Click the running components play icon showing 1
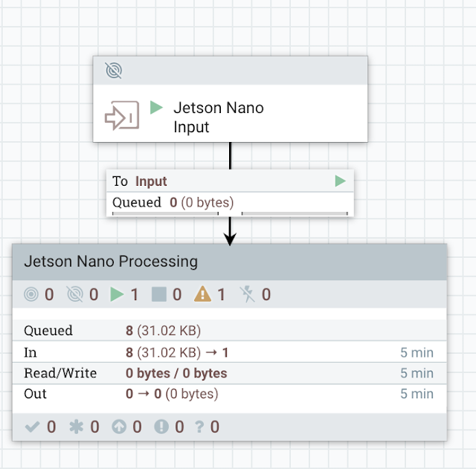 117,294
